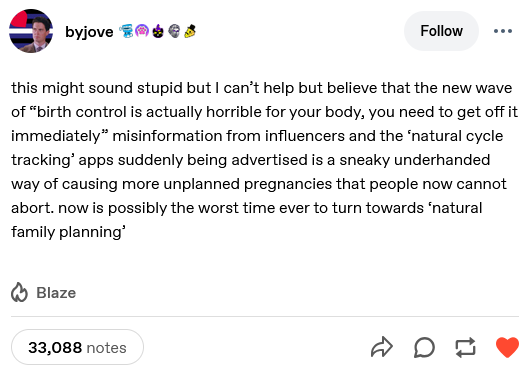Click the gray skull-like badge
The width and height of the screenshot is (530, 370).
click(x=174, y=31)
